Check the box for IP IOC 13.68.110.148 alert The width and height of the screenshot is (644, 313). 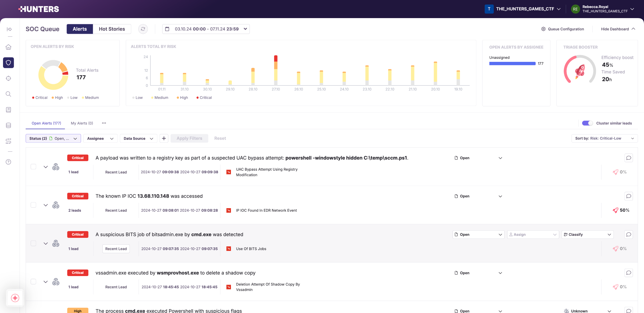(x=33, y=205)
